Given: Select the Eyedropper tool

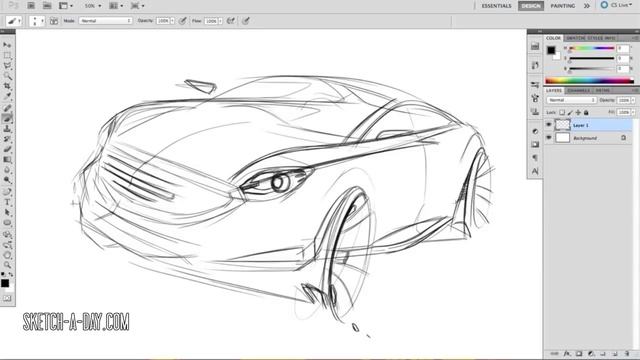Looking at the screenshot, I should (7, 96).
